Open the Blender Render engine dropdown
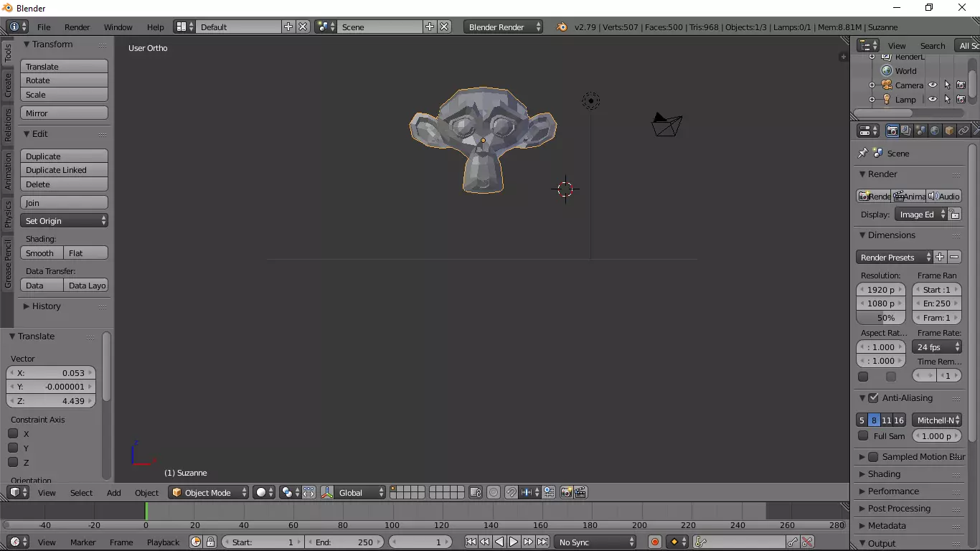The height and width of the screenshot is (551, 980). [504, 27]
